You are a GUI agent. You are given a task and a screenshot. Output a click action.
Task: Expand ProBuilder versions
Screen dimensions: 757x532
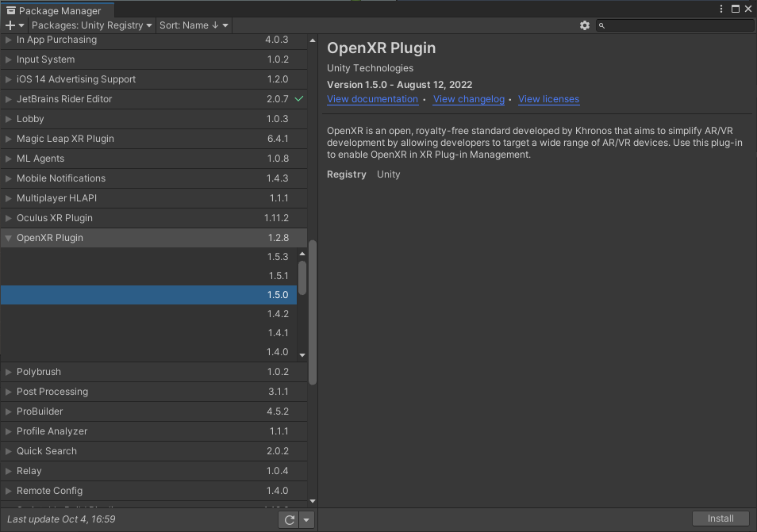pos(8,411)
